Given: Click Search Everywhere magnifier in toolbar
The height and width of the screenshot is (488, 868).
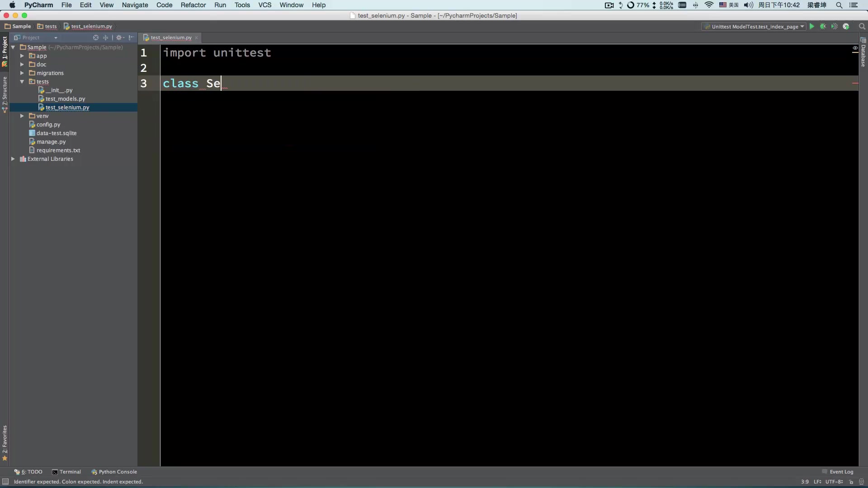Looking at the screenshot, I should (862, 27).
